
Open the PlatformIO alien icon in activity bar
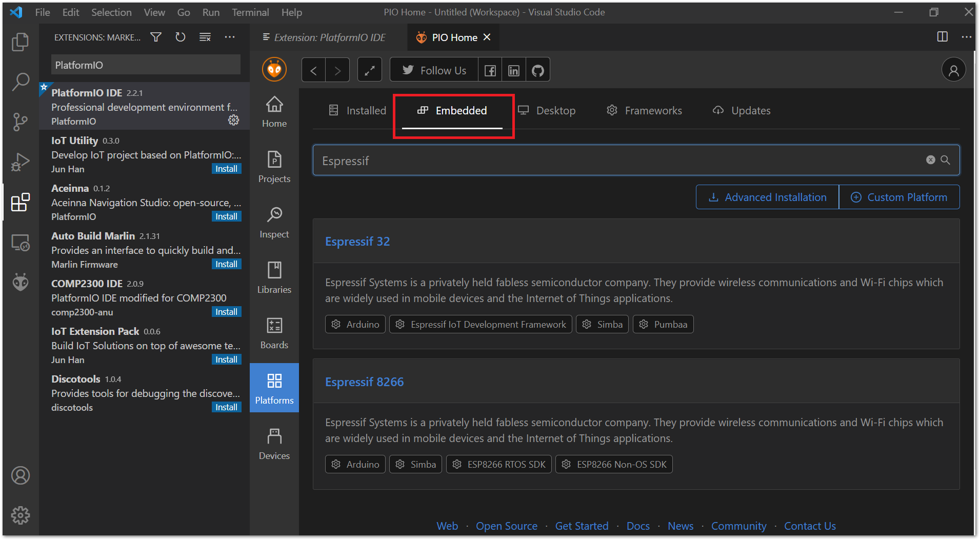click(x=20, y=282)
